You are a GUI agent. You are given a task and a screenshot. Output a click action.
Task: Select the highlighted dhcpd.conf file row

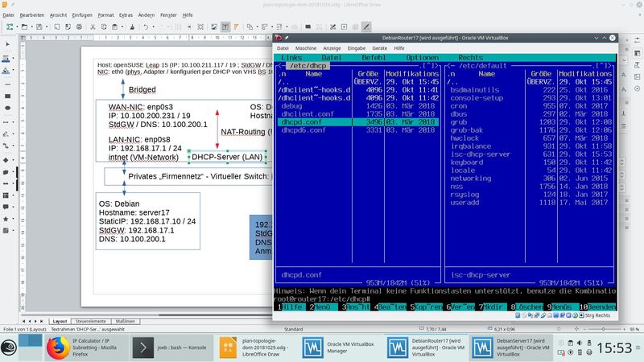[x=358, y=122]
